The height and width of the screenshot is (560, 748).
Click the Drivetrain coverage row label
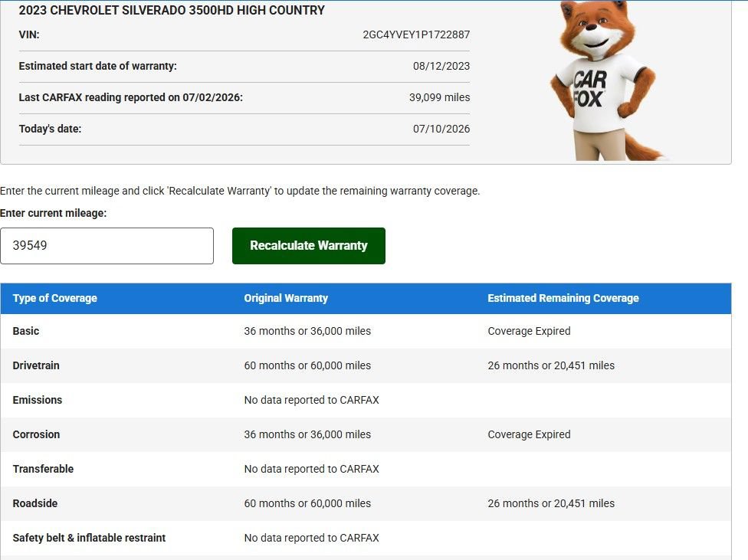[x=36, y=365]
